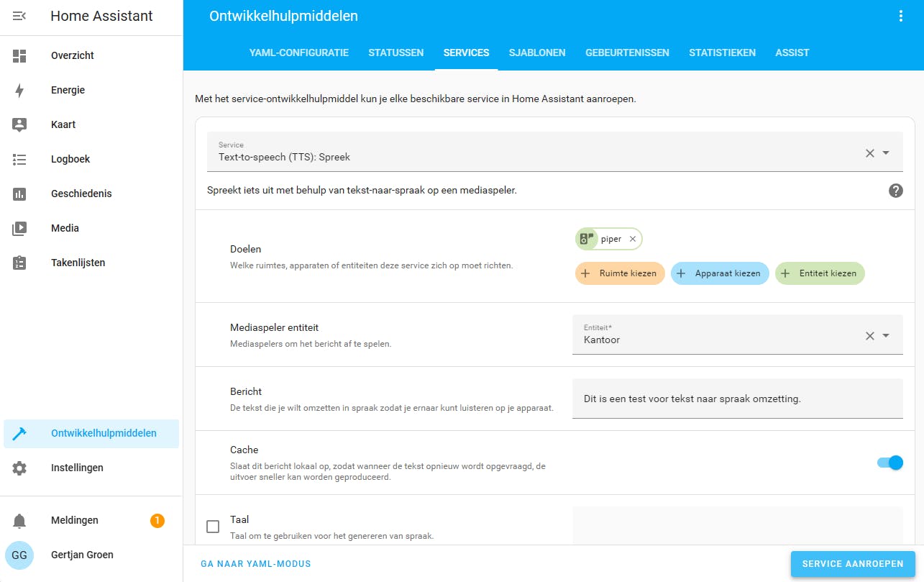Open the three-dot overflow menu

tap(901, 16)
